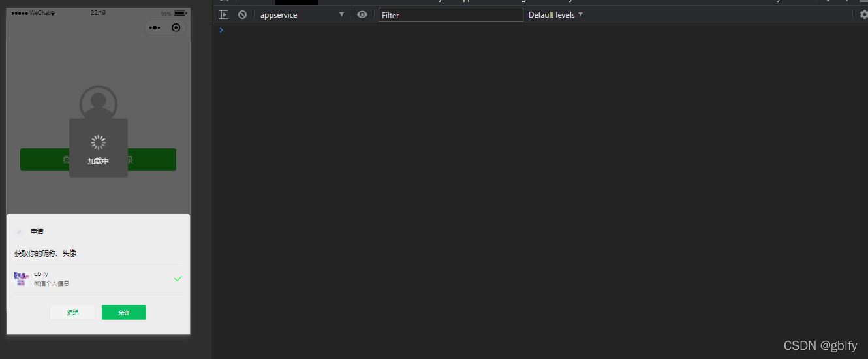Click the loading spinner in 加载中 toast
The width and height of the screenshot is (868, 359).
pos(98,142)
